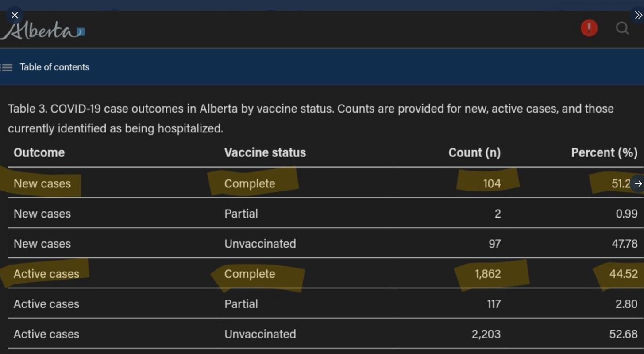Viewport: 644px width, 354px height.
Task: Click the right arrow next-image button
Action: (x=638, y=183)
